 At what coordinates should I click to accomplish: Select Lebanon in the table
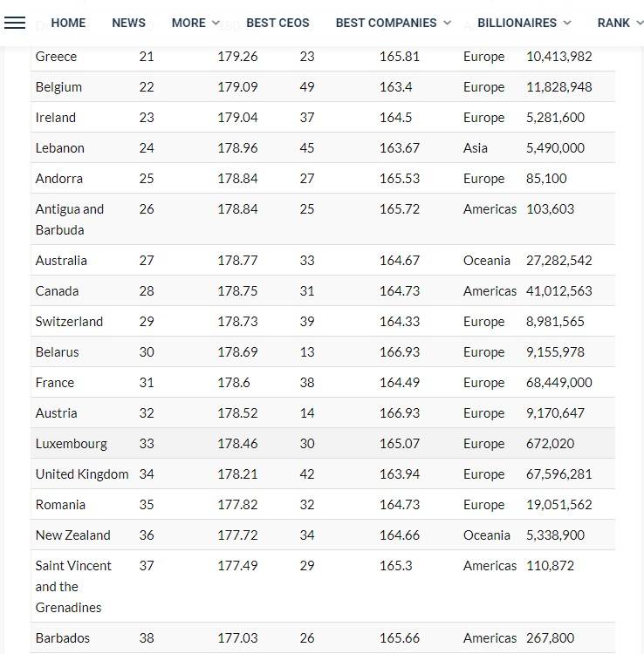[59, 148]
